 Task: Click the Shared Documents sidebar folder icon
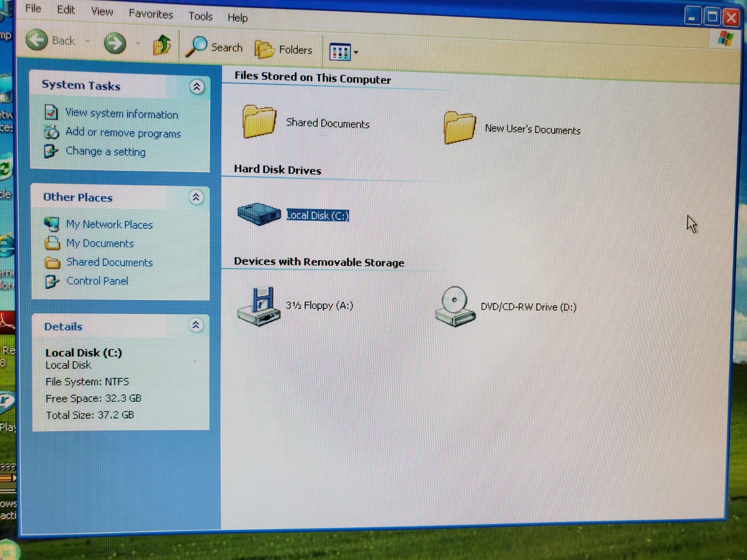pyautogui.click(x=53, y=263)
